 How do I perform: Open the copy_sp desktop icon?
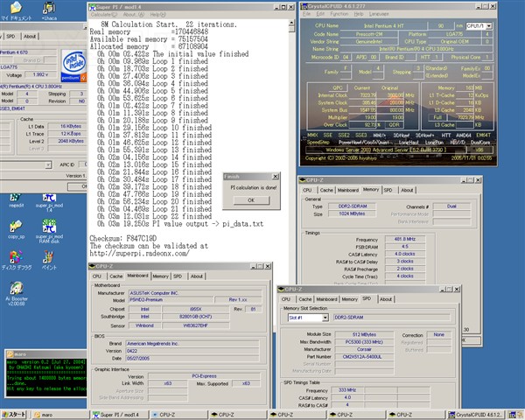pos(16,229)
